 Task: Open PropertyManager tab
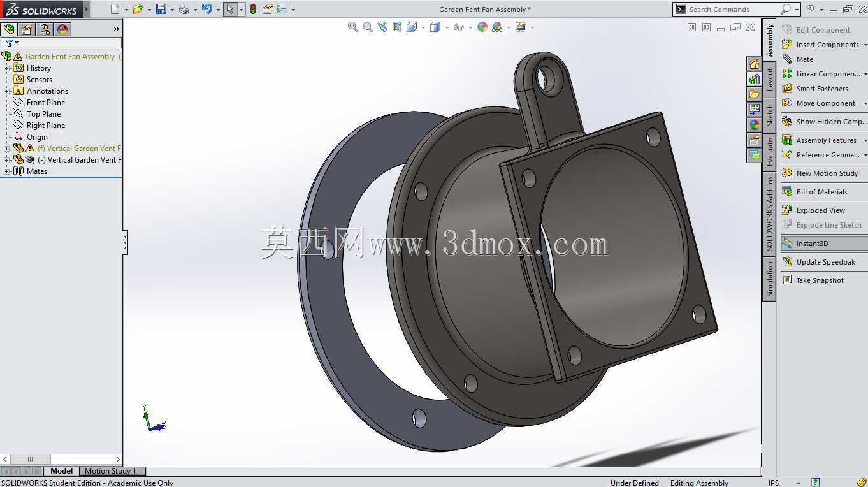coord(27,29)
